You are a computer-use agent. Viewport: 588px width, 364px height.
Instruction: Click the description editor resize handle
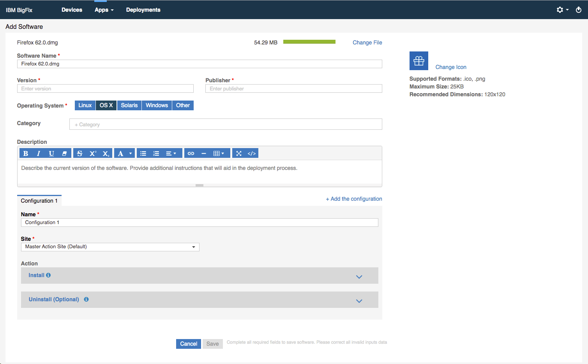pos(200,185)
